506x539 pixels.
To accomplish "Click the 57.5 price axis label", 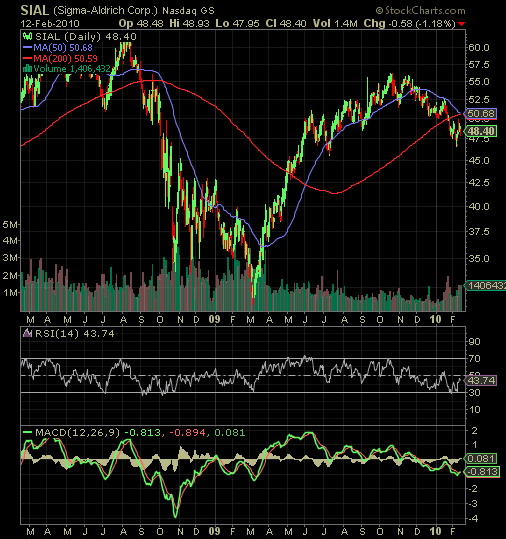I will [x=479, y=65].
